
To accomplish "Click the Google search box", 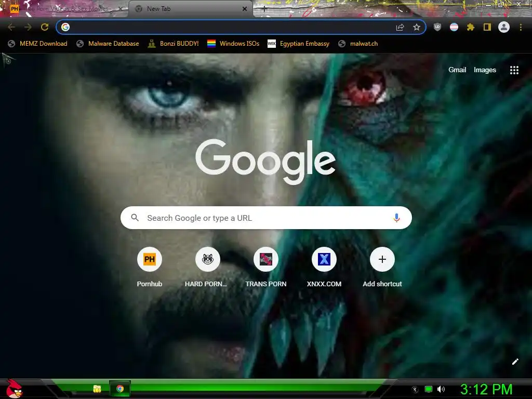I will click(x=266, y=218).
